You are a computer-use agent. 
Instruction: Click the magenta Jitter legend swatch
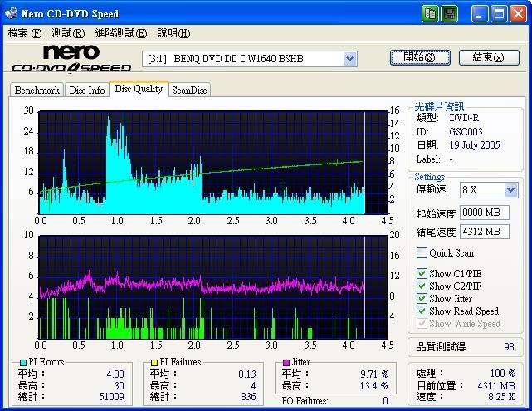(x=286, y=363)
